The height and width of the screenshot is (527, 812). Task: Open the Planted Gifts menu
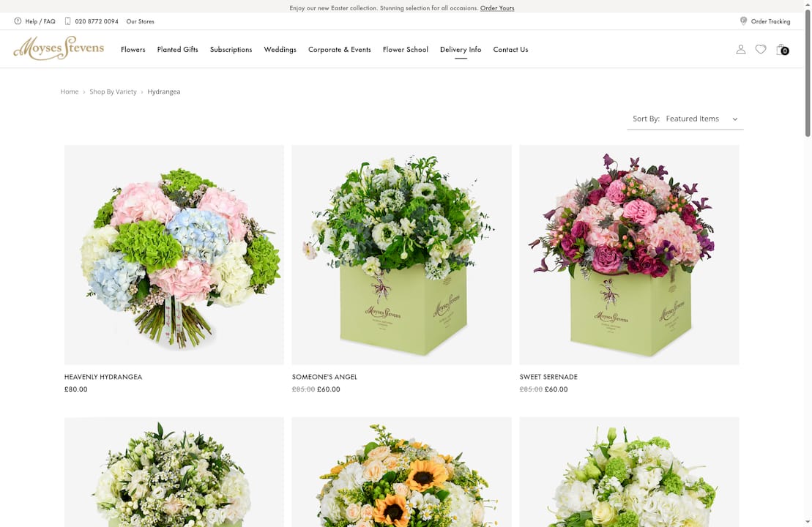(x=177, y=49)
